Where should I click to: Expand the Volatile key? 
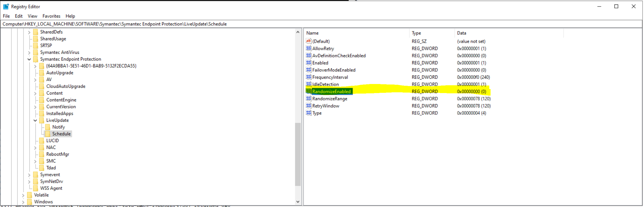pos(23,195)
